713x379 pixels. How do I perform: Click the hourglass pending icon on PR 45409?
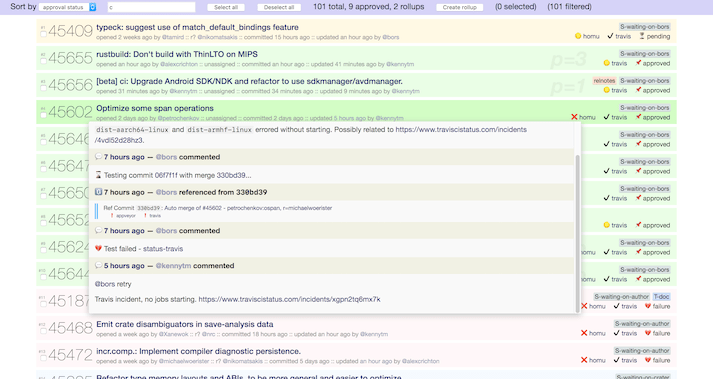tap(642, 36)
